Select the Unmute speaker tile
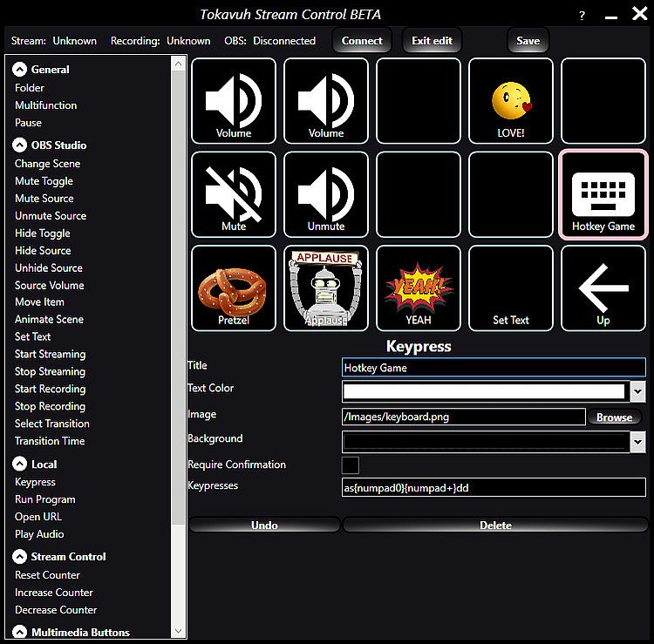The width and height of the screenshot is (654, 644). coord(326,193)
